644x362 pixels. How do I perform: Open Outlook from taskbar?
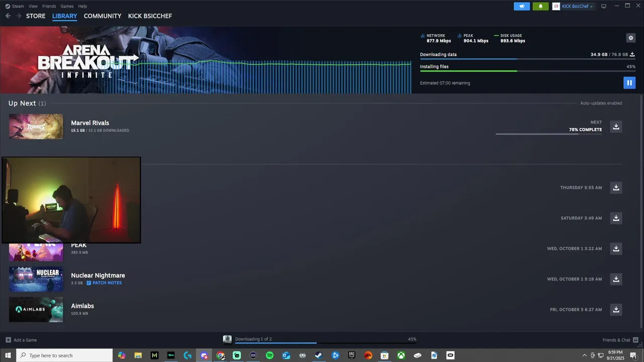tap(286, 355)
